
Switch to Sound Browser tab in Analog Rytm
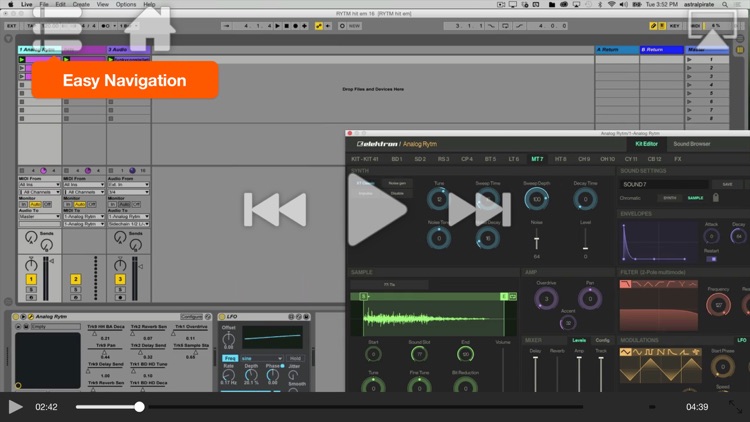point(692,144)
